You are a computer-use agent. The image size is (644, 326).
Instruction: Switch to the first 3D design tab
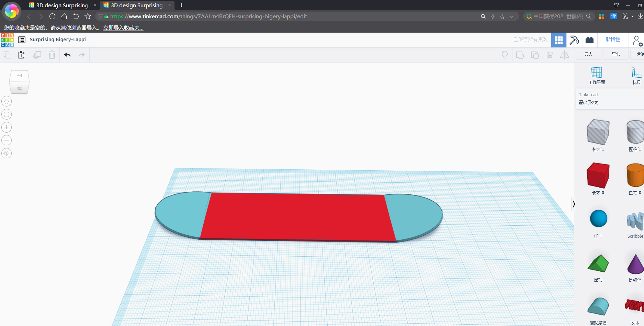pyautogui.click(x=62, y=5)
